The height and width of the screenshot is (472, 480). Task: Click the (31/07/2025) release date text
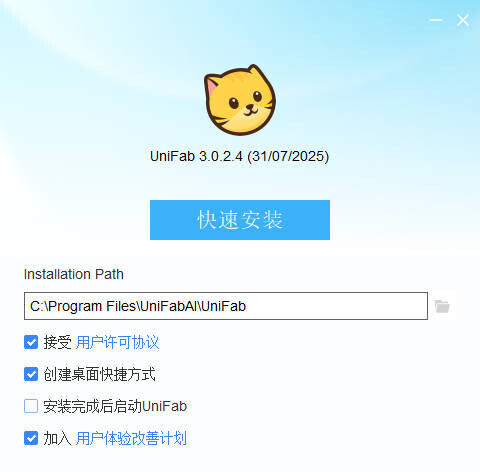(288, 156)
